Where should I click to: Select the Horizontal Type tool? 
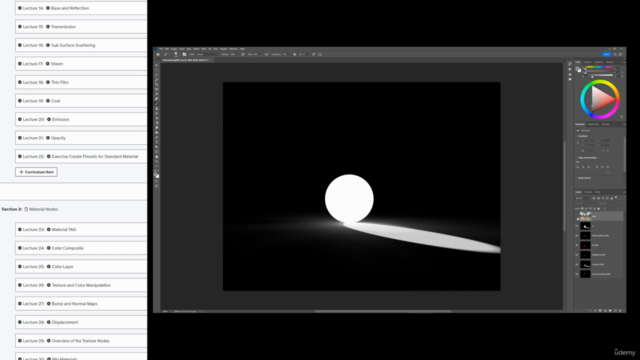tap(157, 142)
